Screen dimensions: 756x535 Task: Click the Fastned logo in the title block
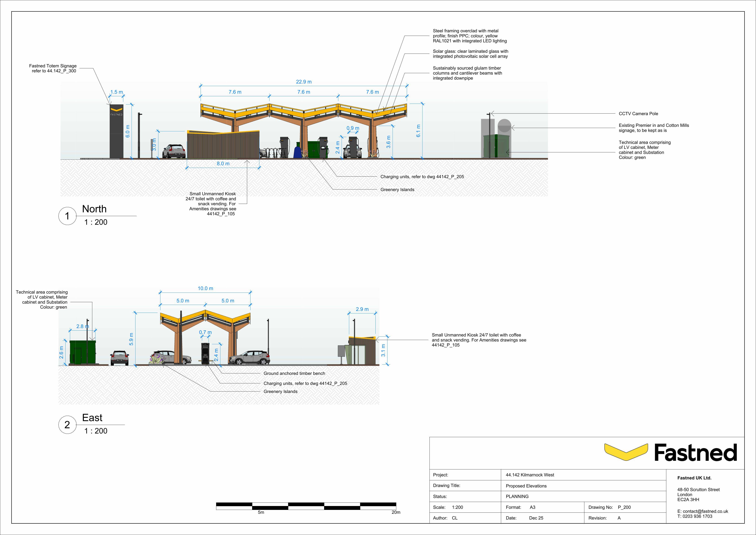[x=670, y=452]
